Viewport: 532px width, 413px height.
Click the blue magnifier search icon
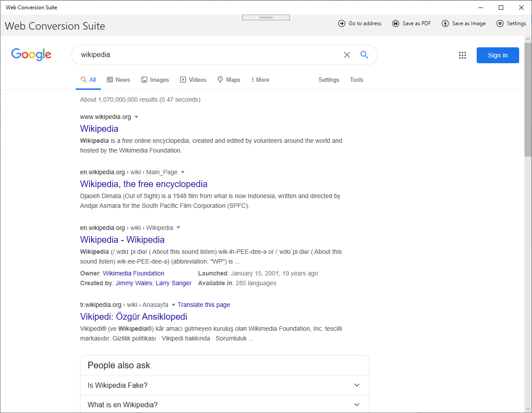pos(364,55)
